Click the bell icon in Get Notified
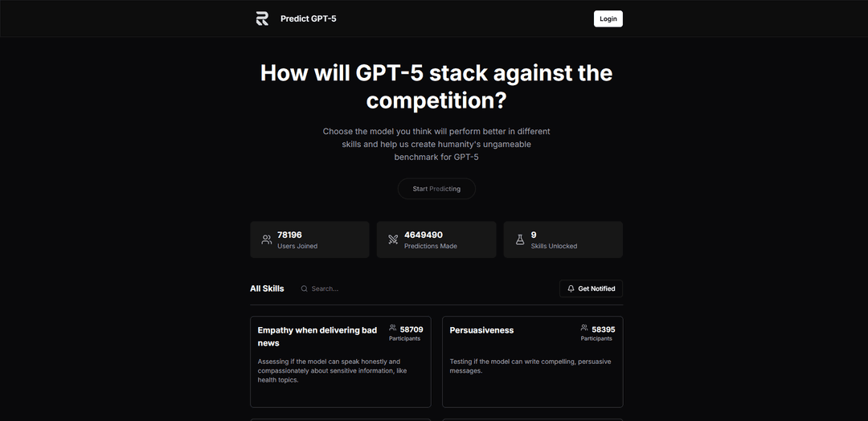This screenshot has height=421, width=868. pos(571,288)
